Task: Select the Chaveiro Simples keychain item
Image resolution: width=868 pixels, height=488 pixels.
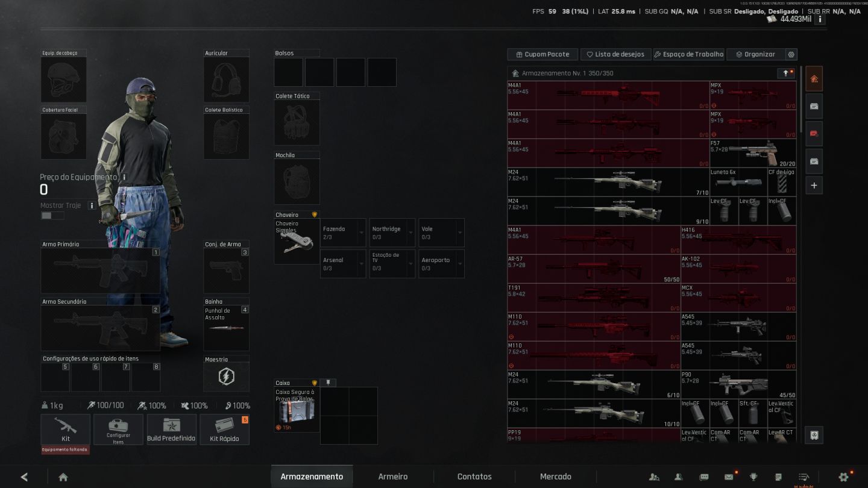Action: pyautogui.click(x=297, y=241)
